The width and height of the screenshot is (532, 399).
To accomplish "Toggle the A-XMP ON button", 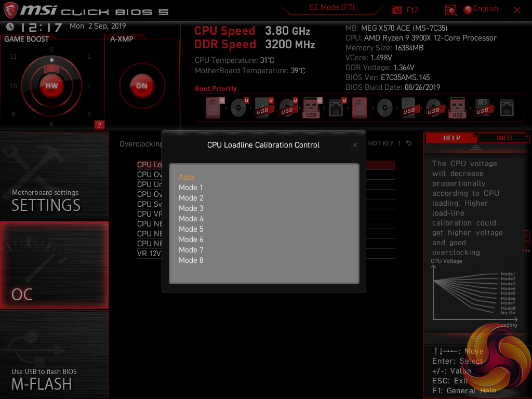I will coord(142,86).
